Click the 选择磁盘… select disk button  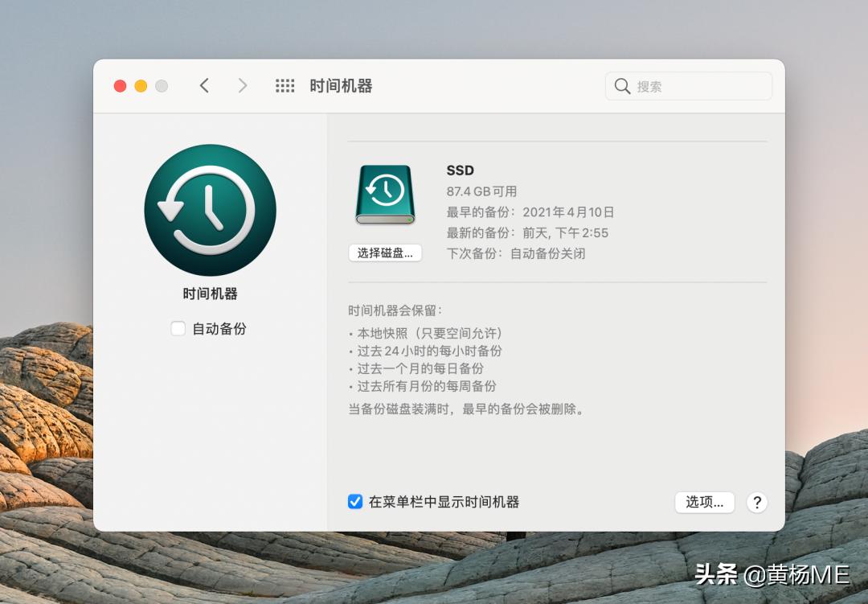click(385, 252)
